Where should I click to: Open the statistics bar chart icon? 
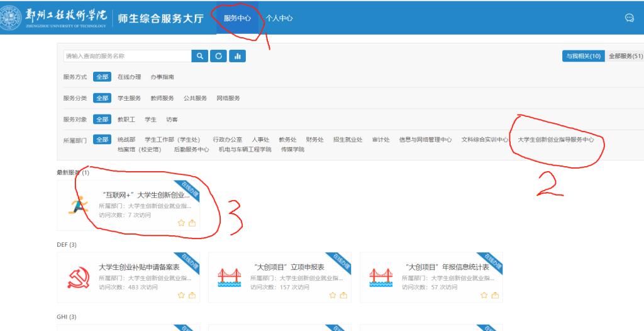237,57
